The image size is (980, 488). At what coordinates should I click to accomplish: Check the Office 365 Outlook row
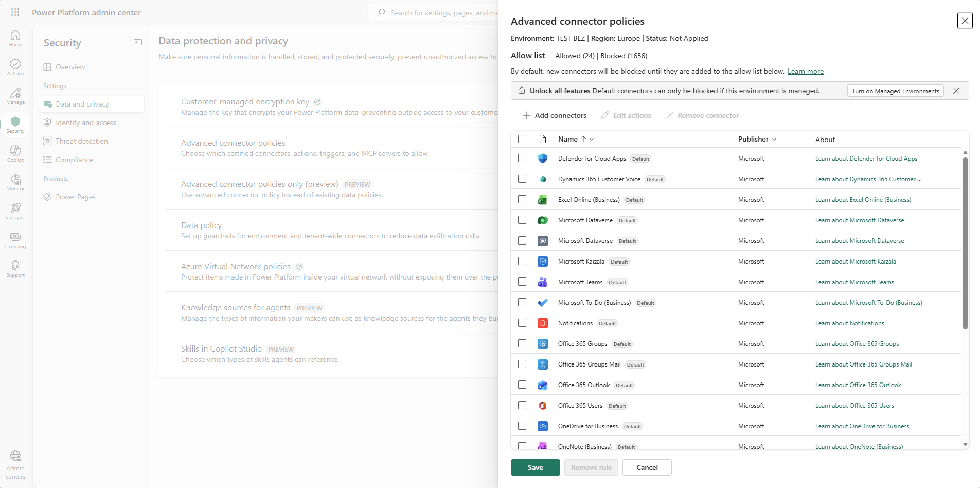[522, 385]
